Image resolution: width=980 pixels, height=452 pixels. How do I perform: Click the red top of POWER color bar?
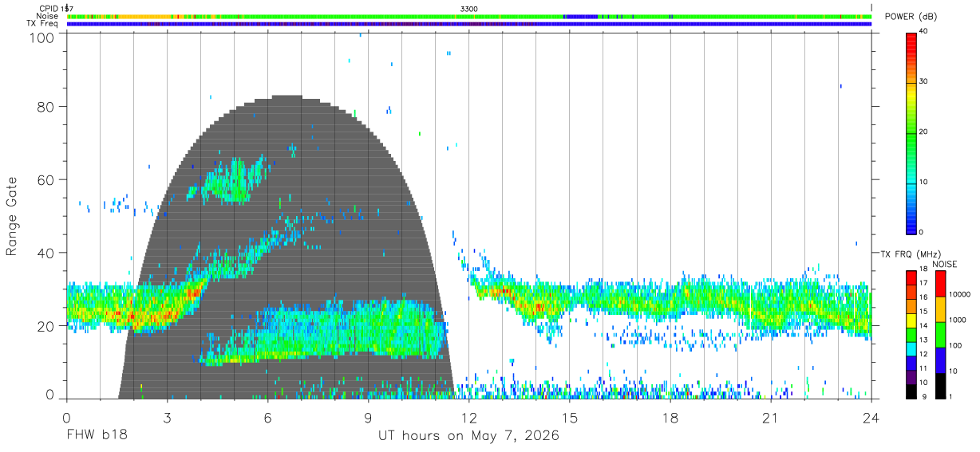pyautogui.click(x=911, y=36)
